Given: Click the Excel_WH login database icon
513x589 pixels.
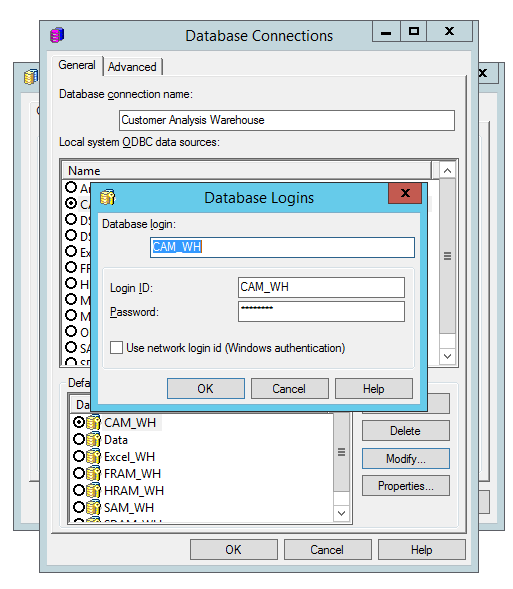Looking at the screenshot, I should [x=93, y=456].
